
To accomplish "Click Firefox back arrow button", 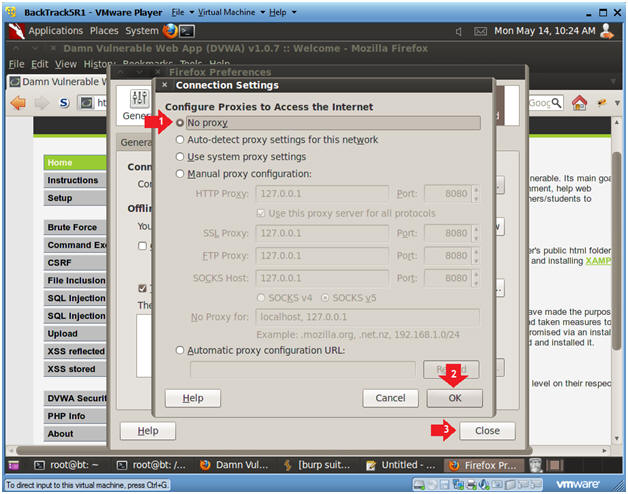I will tap(18, 103).
